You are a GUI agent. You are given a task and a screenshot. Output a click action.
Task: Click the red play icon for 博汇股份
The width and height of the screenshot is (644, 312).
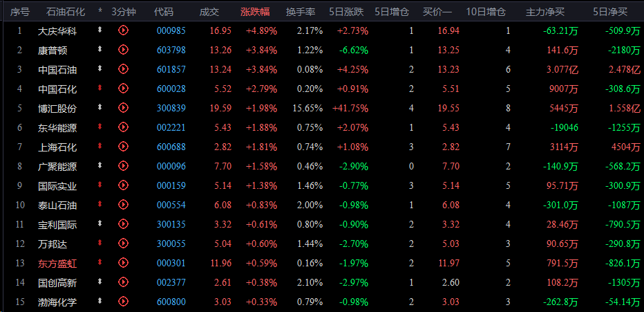[123, 108]
